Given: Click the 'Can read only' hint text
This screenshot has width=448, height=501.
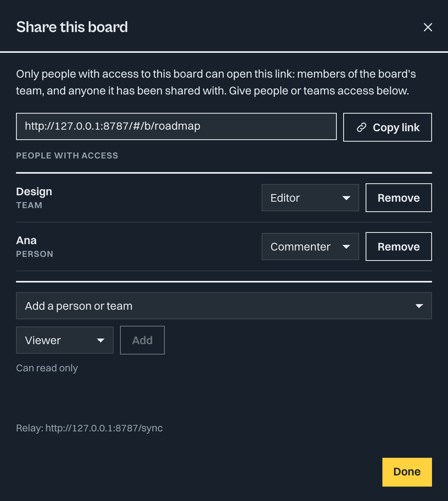Looking at the screenshot, I should tap(47, 368).
